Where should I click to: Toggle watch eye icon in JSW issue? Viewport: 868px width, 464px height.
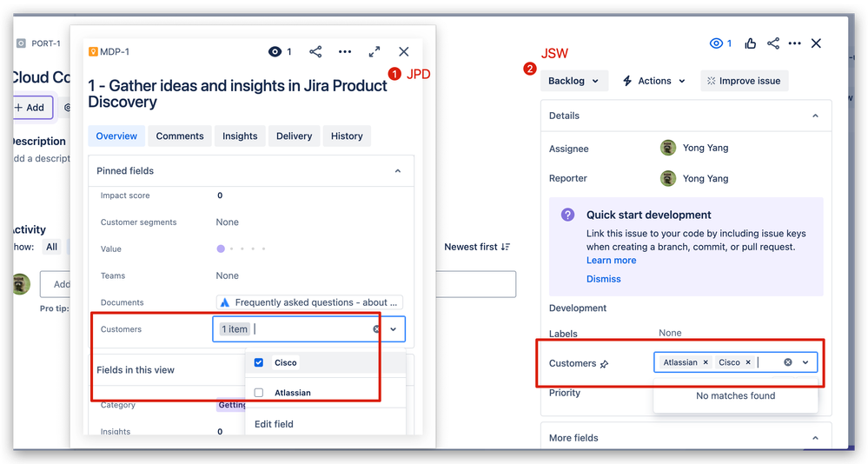[x=716, y=43]
